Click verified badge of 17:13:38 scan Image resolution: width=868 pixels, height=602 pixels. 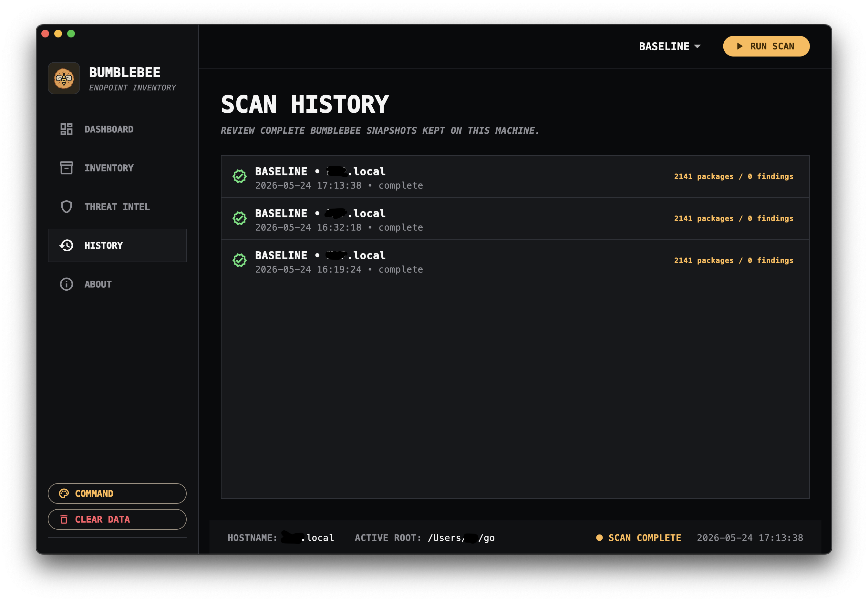click(239, 176)
